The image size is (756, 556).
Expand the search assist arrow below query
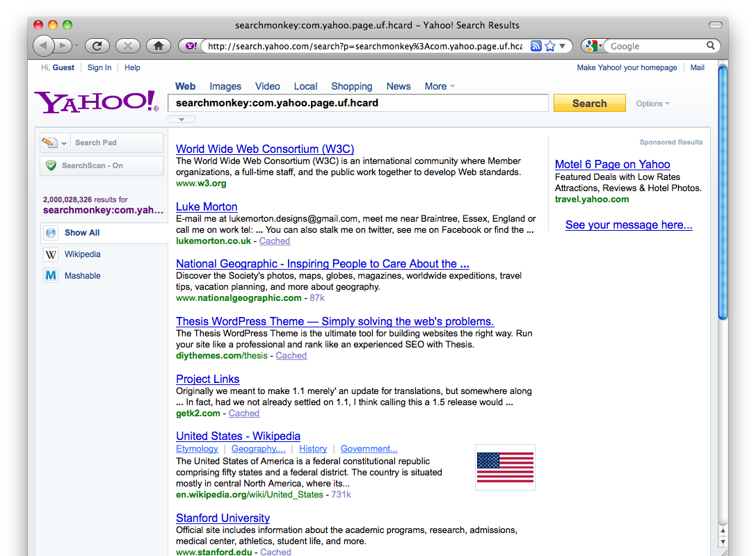tap(182, 119)
